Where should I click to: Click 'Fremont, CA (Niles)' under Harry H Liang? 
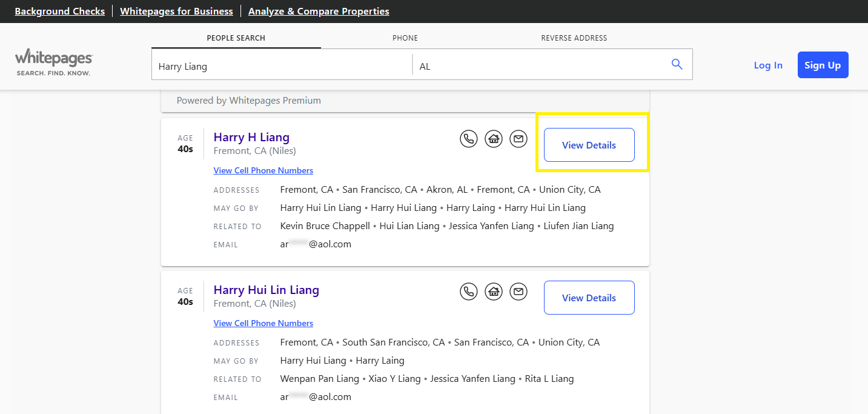pos(255,151)
